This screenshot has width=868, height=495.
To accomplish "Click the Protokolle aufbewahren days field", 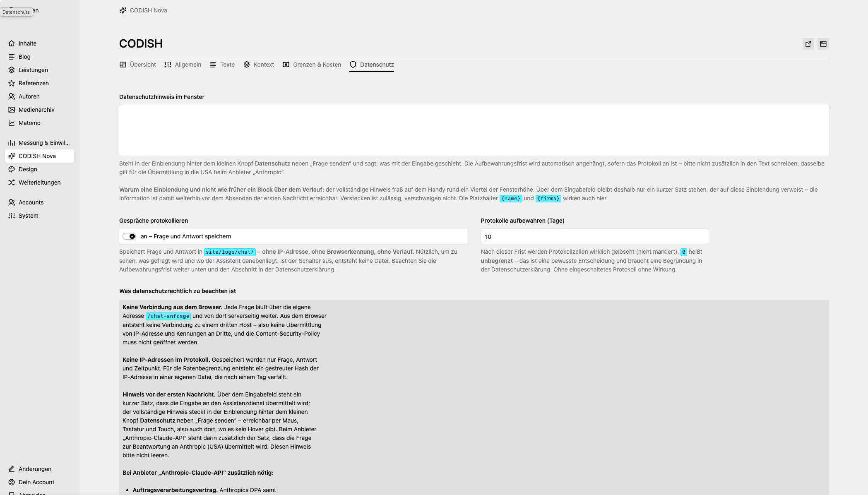I will coord(594,237).
